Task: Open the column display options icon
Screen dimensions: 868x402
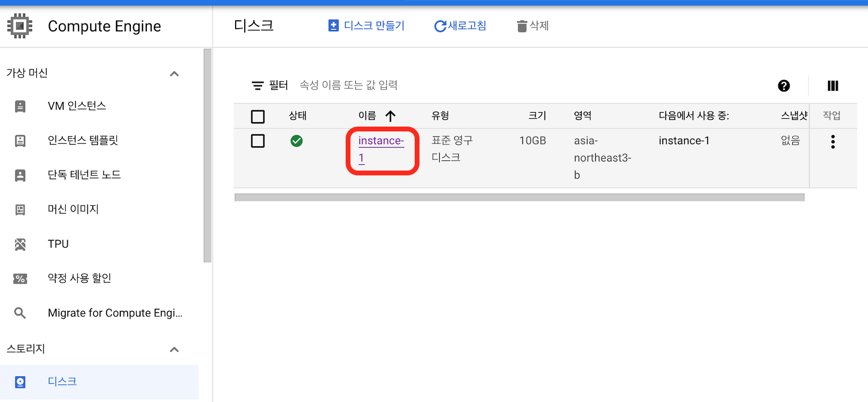Action: pos(833,86)
